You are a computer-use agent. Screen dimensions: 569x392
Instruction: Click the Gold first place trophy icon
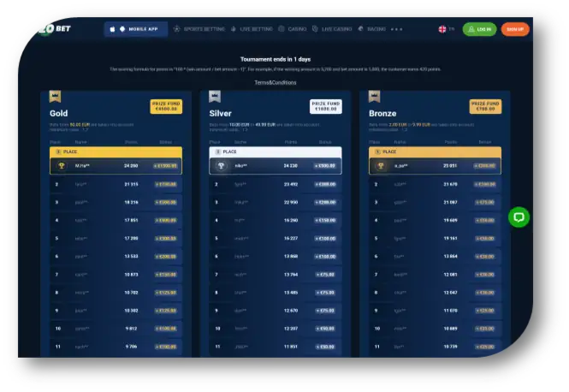[62, 165]
